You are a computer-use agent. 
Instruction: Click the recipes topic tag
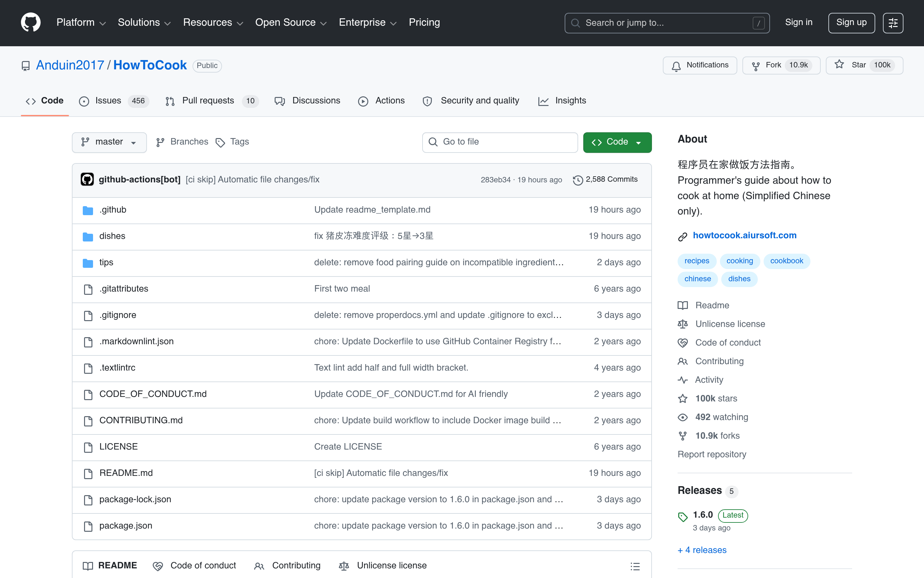697,261
